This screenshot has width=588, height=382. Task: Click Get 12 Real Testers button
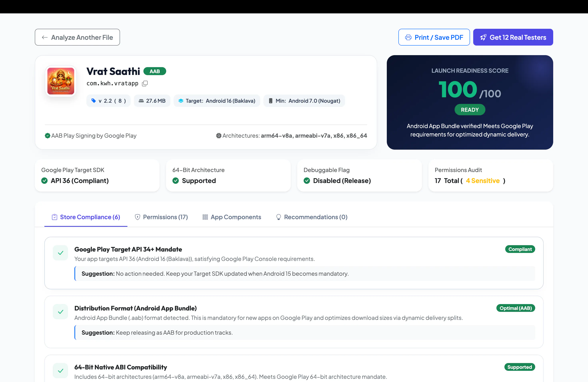(513, 37)
